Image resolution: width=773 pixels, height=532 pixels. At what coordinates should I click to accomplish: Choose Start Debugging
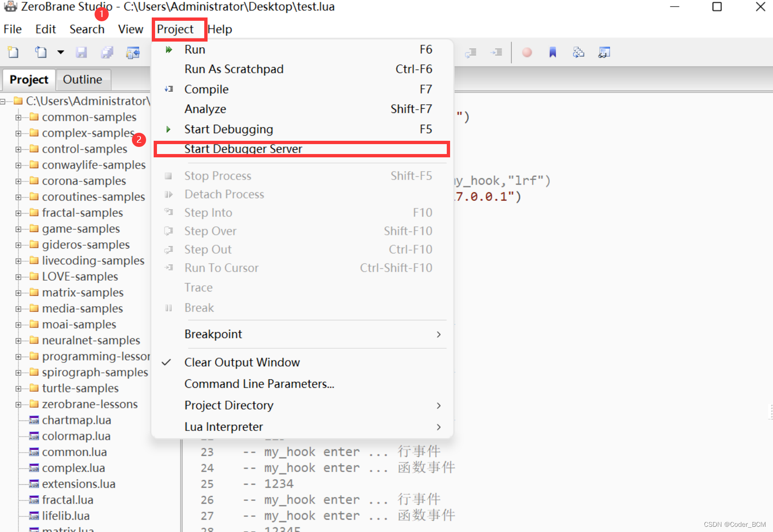(302, 129)
